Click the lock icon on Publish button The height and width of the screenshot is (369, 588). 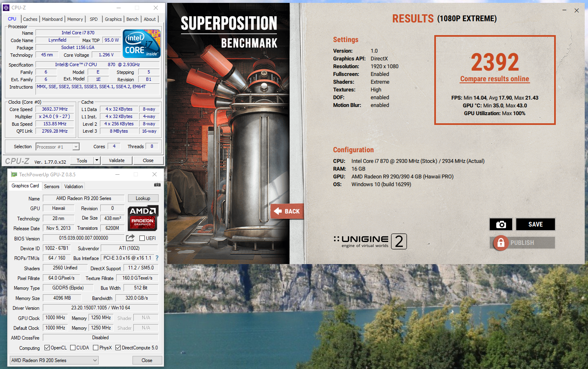[x=501, y=243]
